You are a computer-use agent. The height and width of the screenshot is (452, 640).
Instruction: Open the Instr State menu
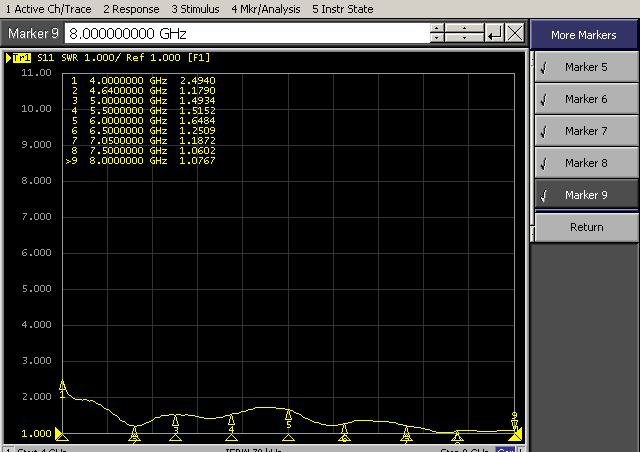[x=342, y=9]
